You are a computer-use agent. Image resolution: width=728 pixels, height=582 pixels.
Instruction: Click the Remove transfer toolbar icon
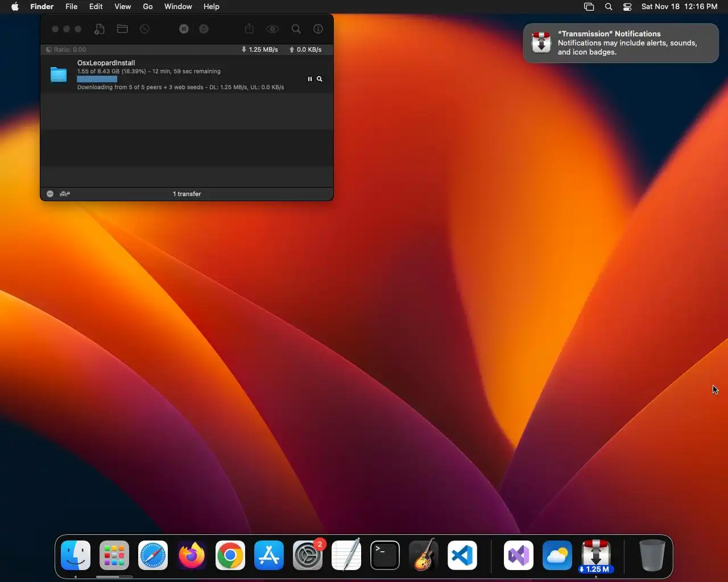(145, 29)
